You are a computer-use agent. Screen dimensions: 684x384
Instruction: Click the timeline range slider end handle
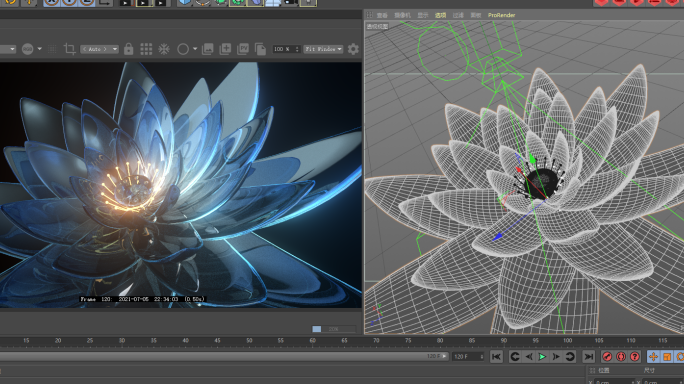click(445, 356)
